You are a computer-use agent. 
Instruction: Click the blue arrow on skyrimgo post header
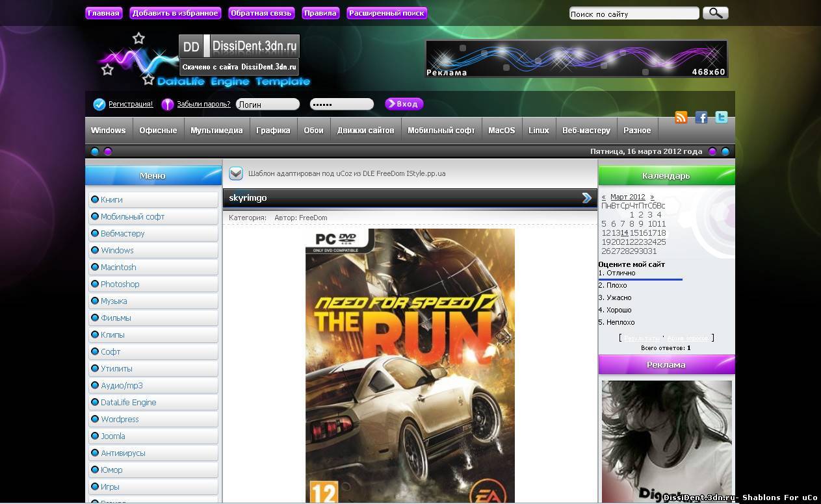coord(586,198)
